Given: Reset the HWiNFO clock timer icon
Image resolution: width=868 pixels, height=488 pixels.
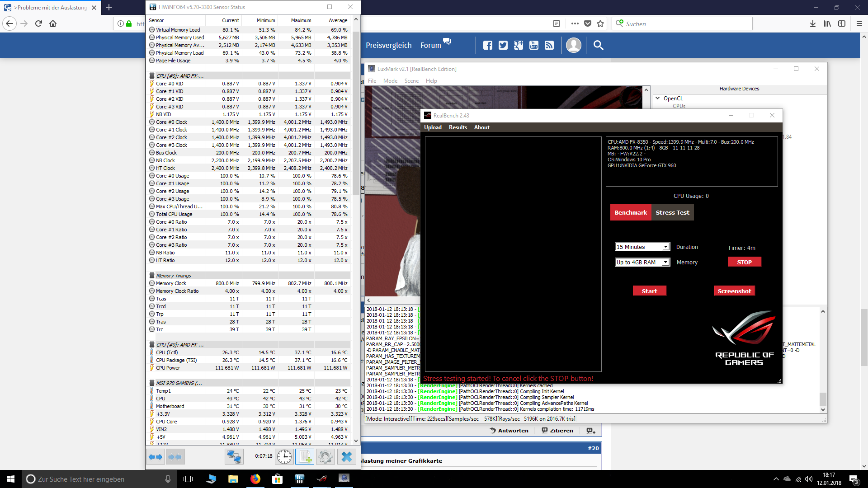Looking at the screenshot, I should click(284, 457).
